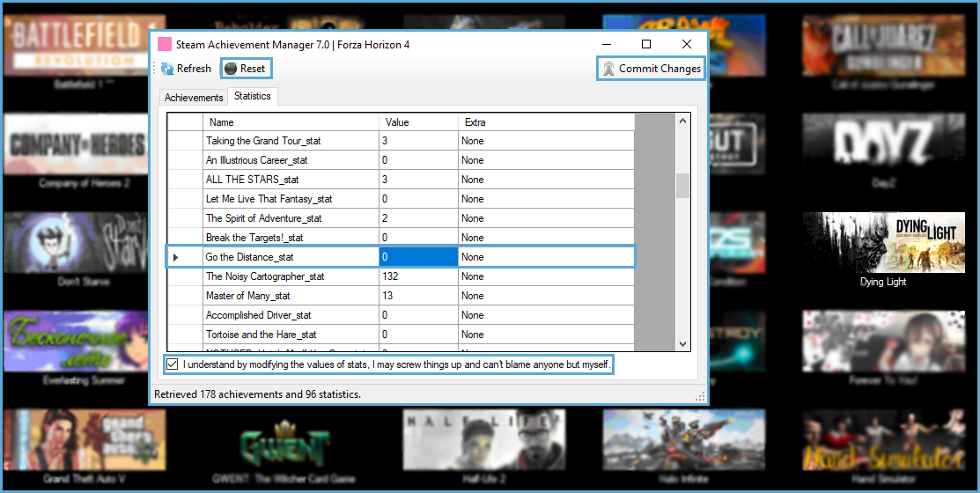This screenshot has height=493, width=980.
Task: Click the Extra column header
Action: pos(546,122)
